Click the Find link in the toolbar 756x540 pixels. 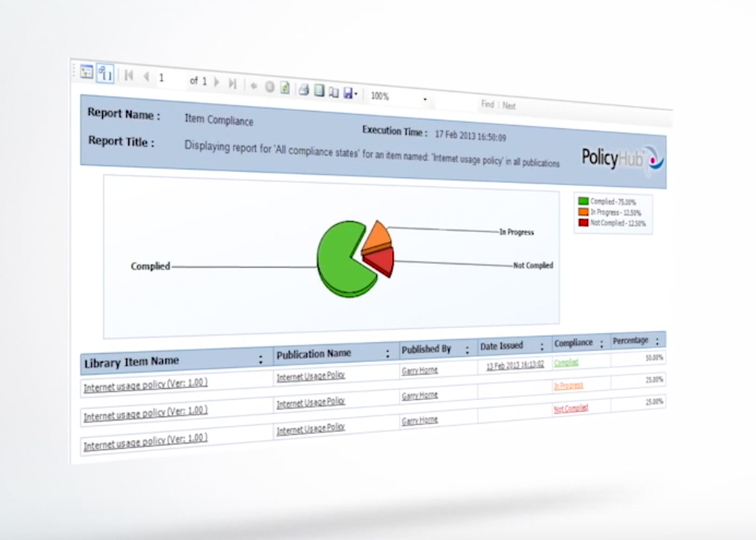point(487,104)
